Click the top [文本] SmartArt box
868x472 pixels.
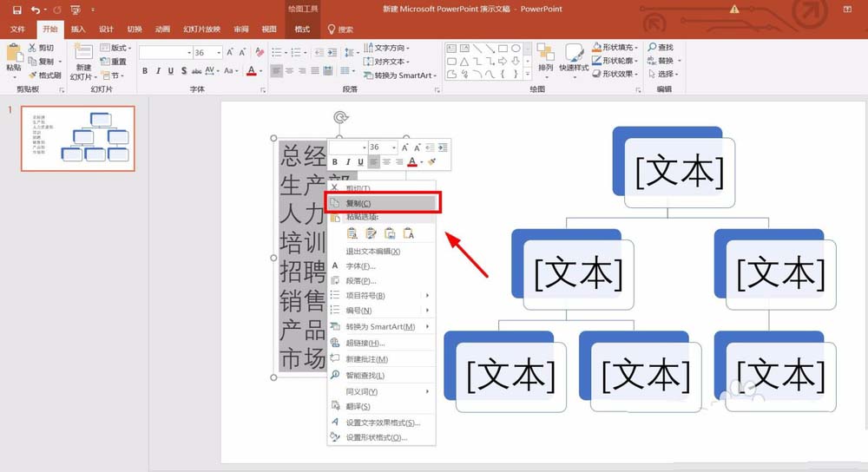click(x=680, y=172)
